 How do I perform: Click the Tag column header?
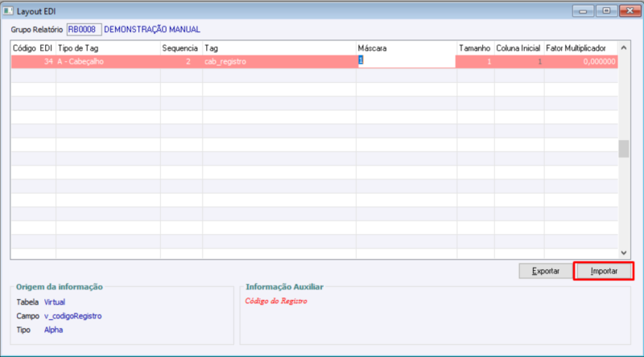279,48
